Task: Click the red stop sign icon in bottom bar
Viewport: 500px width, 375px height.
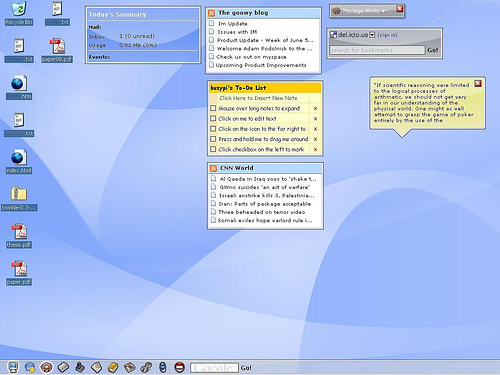Action: tap(179, 367)
